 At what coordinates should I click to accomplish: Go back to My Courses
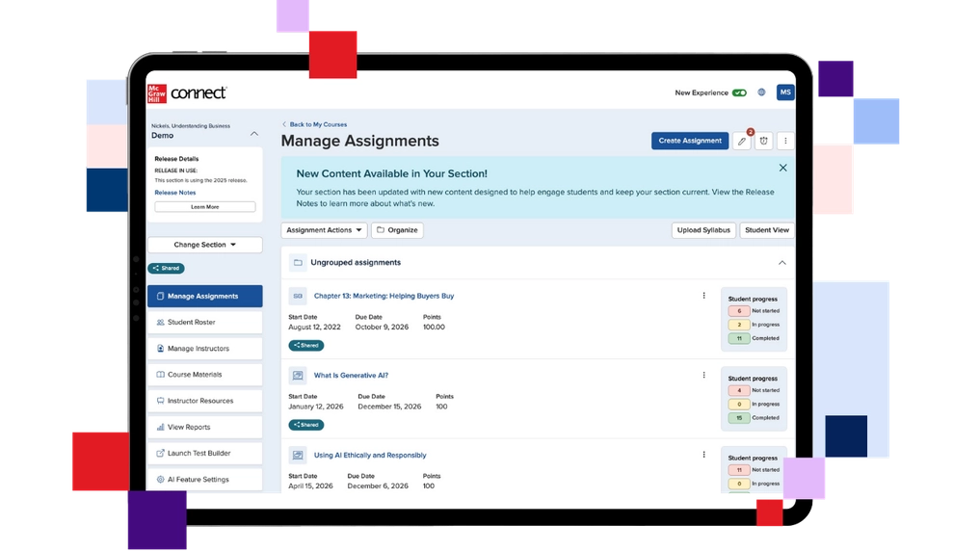pyautogui.click(x=314, y=124)
